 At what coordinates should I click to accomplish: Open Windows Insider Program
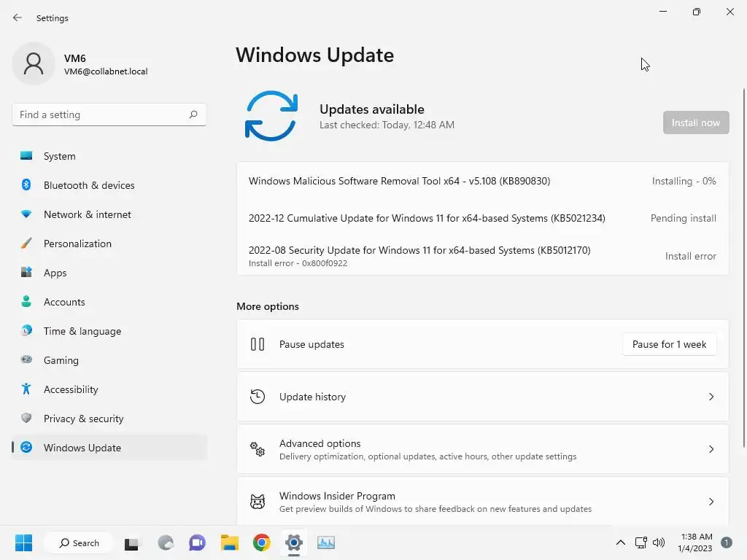coord(482,502)
